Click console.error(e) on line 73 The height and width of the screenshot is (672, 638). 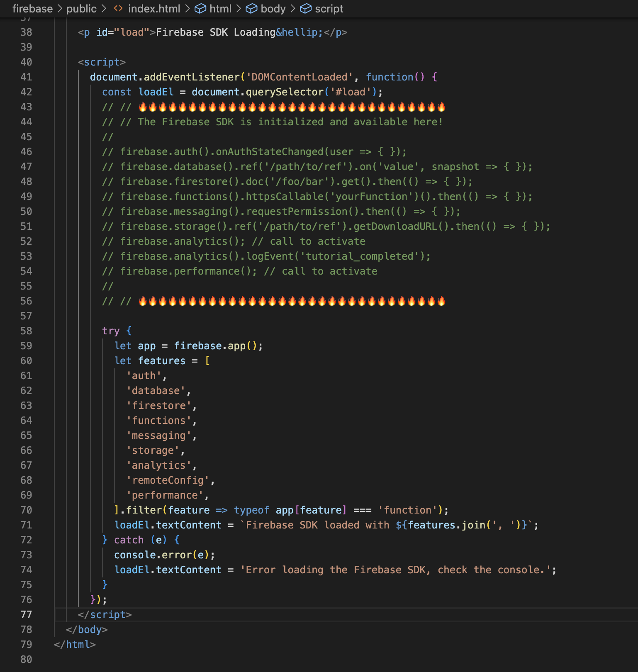(162, 555)
